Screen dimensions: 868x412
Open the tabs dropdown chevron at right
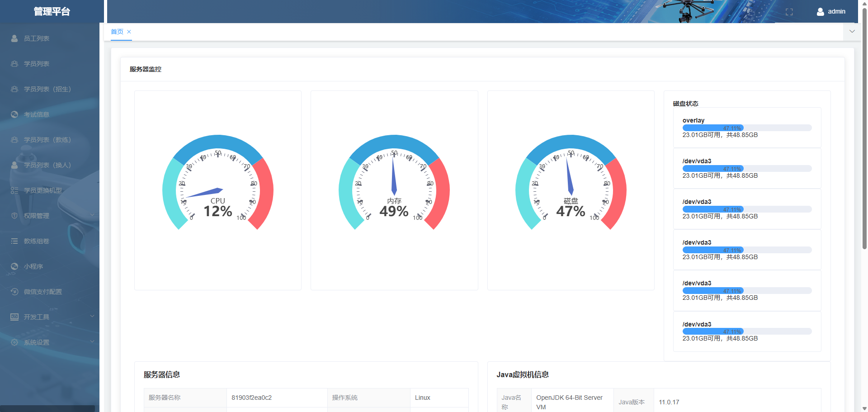coord(852,32)
